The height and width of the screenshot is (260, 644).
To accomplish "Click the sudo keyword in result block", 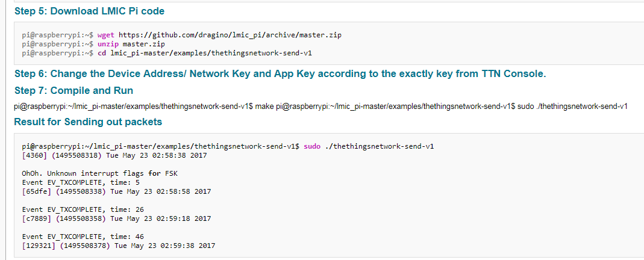I will coord(312,146).
